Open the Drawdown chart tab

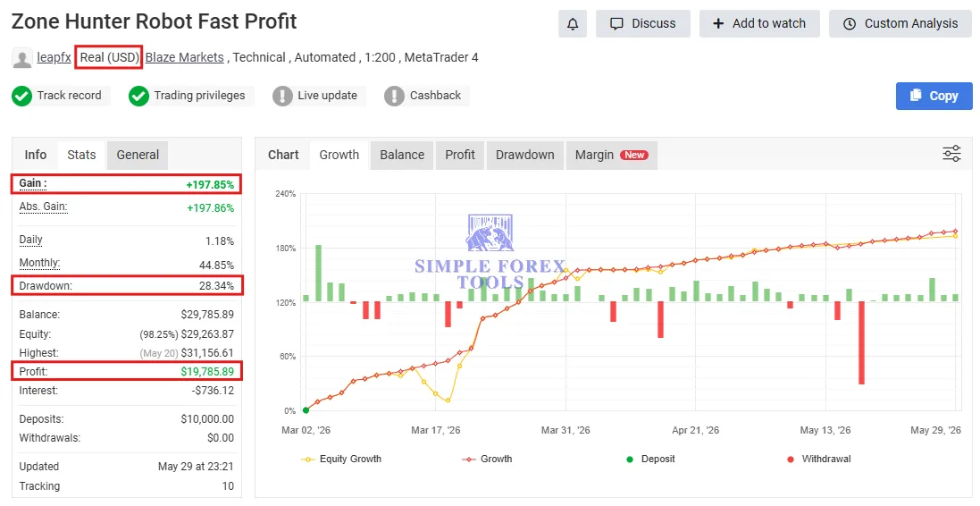click(x=525, y=156)
